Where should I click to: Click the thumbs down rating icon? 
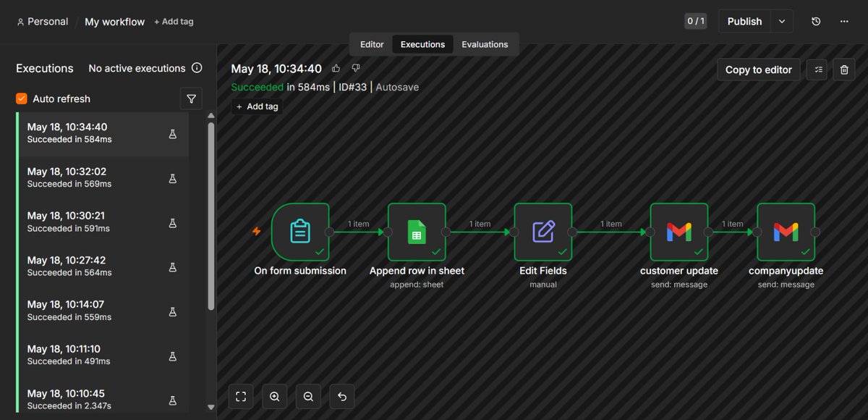[x=355, y=68]
